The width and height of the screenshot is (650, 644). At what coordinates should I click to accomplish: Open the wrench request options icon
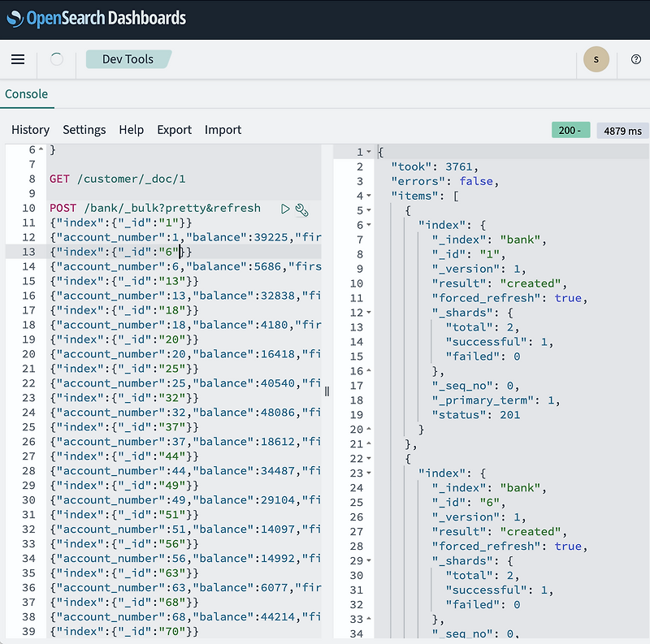[301, 210]
